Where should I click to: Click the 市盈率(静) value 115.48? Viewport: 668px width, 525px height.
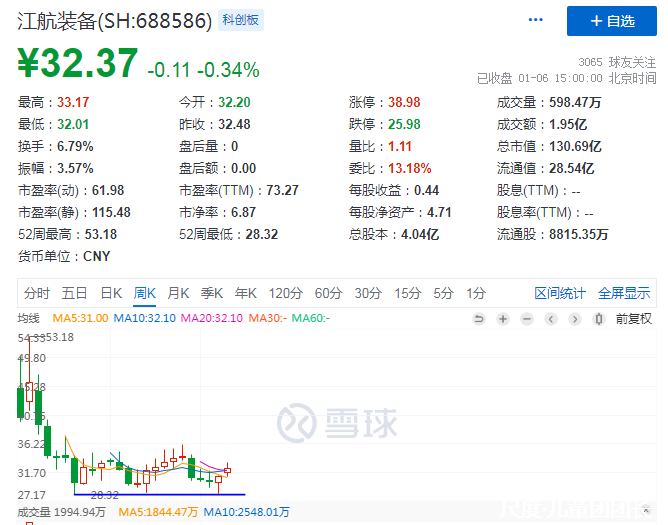[111, 213]
